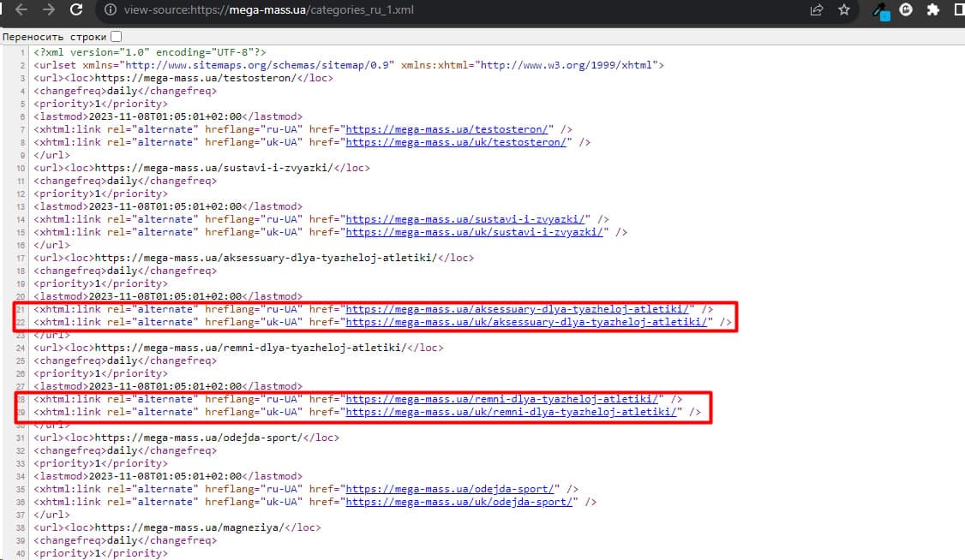Click the lastmod text on line 13
Screen dimensions: 965x560
[x=168, y=206]
